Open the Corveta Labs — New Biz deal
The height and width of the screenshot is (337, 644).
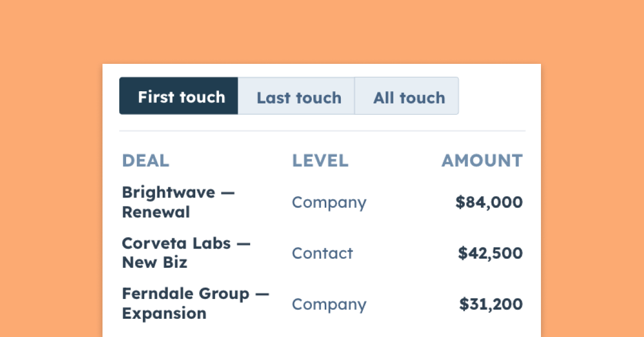click(186, 253)
